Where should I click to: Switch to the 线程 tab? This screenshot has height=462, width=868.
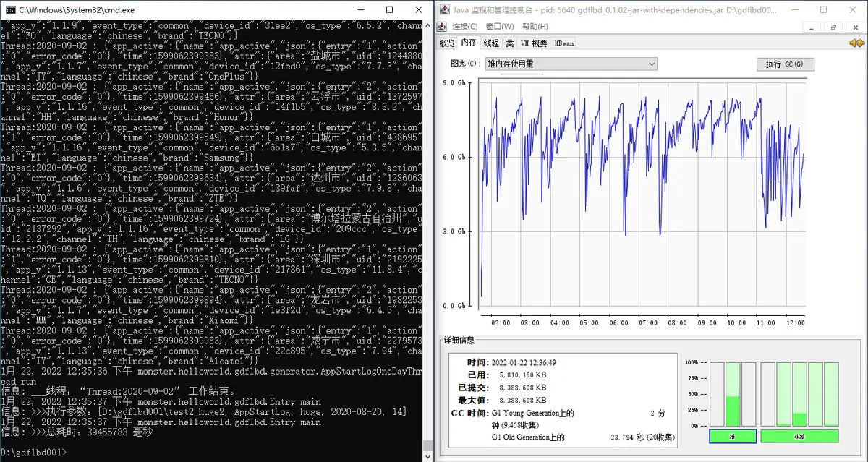tap(491, 43)
